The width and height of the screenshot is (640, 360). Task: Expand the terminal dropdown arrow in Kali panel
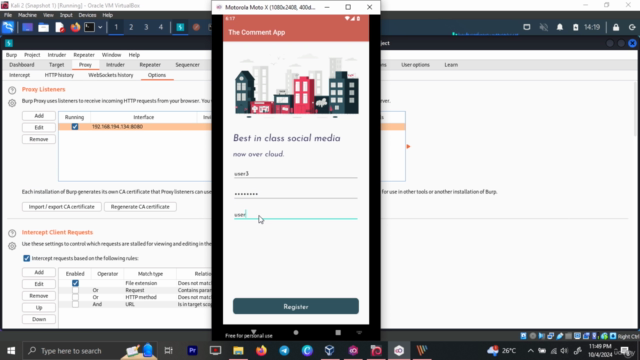(x=100, y=27)
